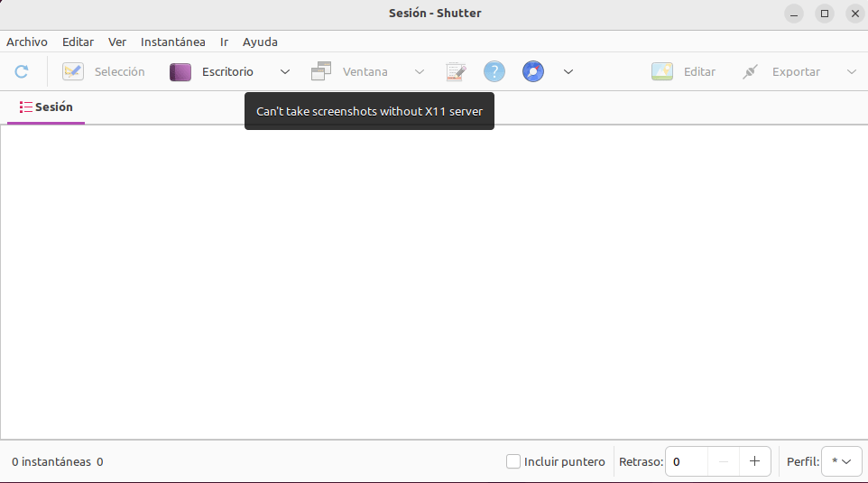Screen dimensions: 868x483
Task: Click the Editar toolbar button label
Action: click(699, 72)
